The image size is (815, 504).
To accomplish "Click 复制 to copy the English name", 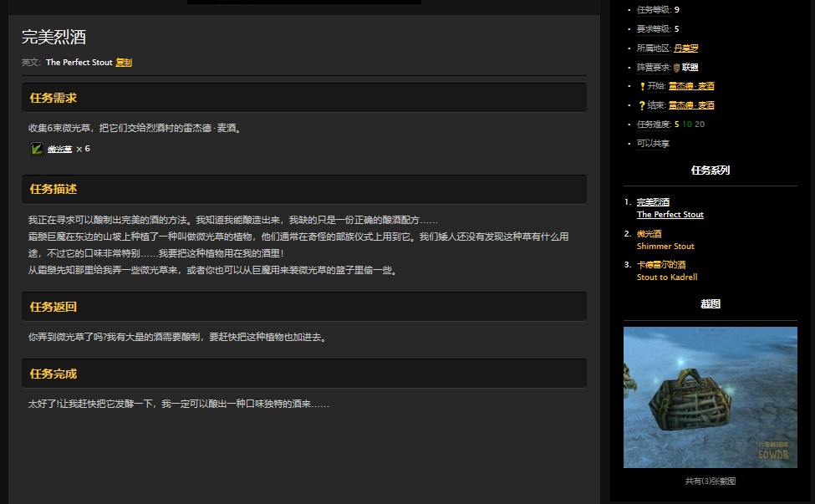I will coord(124,63).
